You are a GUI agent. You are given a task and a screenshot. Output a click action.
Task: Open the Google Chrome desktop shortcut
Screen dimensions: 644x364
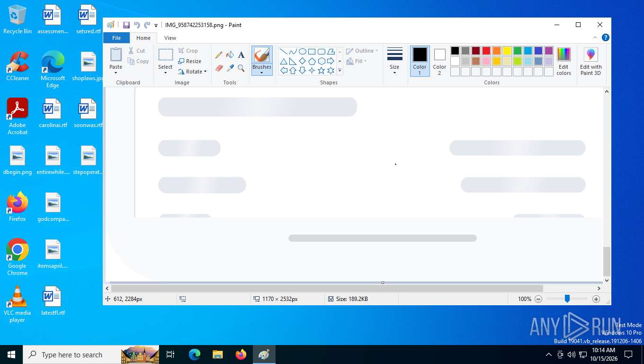(18, 257)
